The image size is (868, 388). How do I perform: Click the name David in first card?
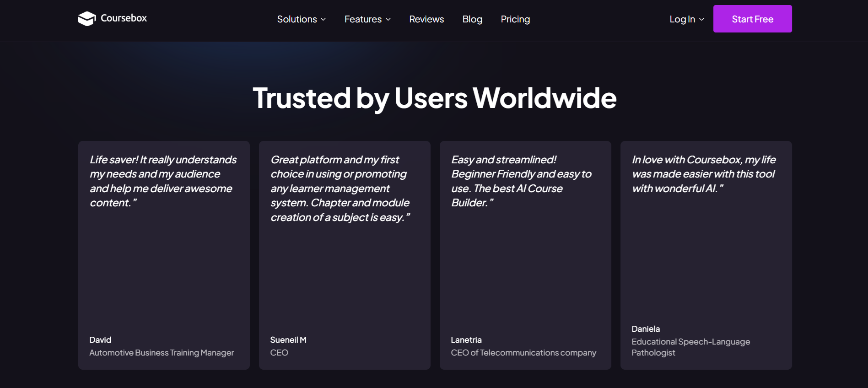point(100,340)
